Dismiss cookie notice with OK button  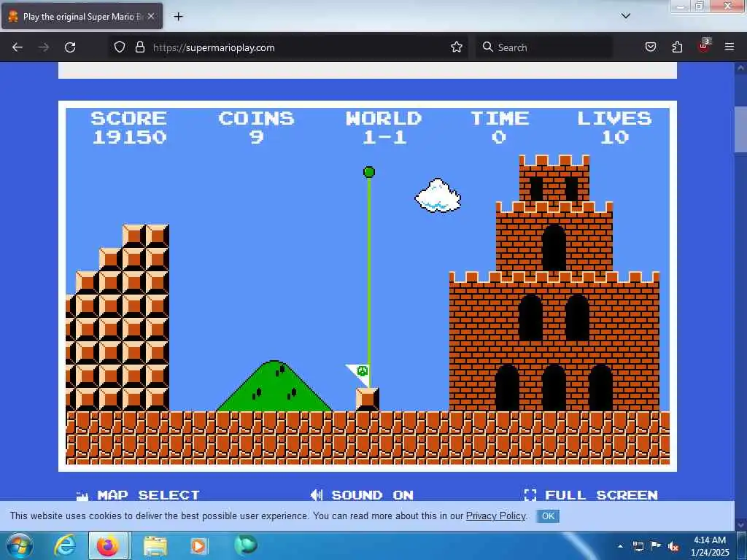(548, 516)
